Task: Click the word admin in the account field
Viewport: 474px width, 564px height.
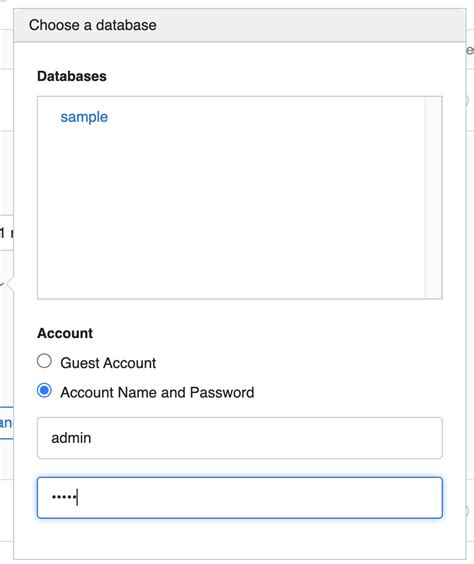Action: 71,438
